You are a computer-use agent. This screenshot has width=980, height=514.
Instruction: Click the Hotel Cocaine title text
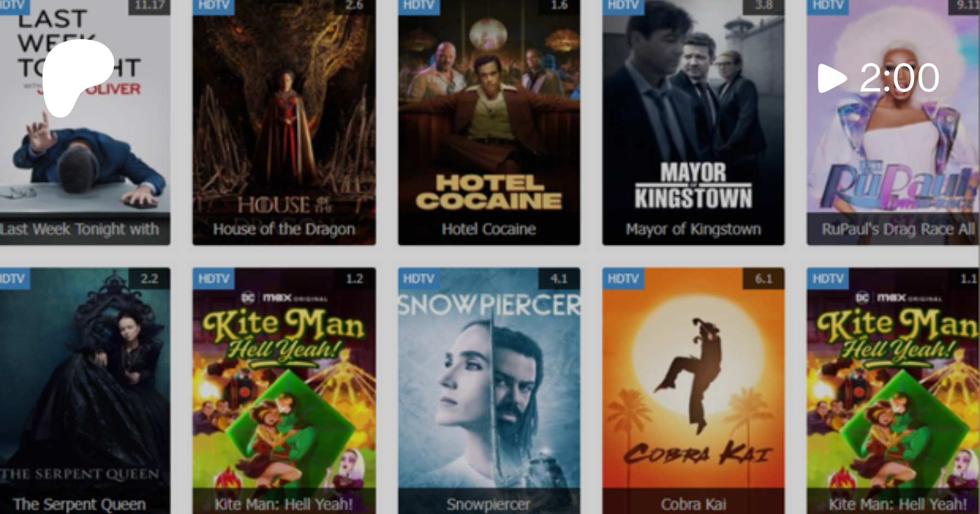pos(489,229)
